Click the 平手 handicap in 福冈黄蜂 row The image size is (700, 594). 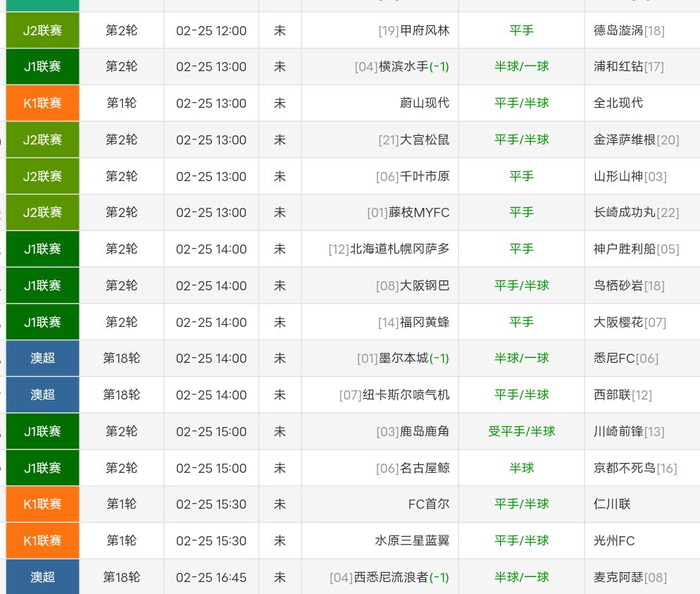(x=521, y=322)
